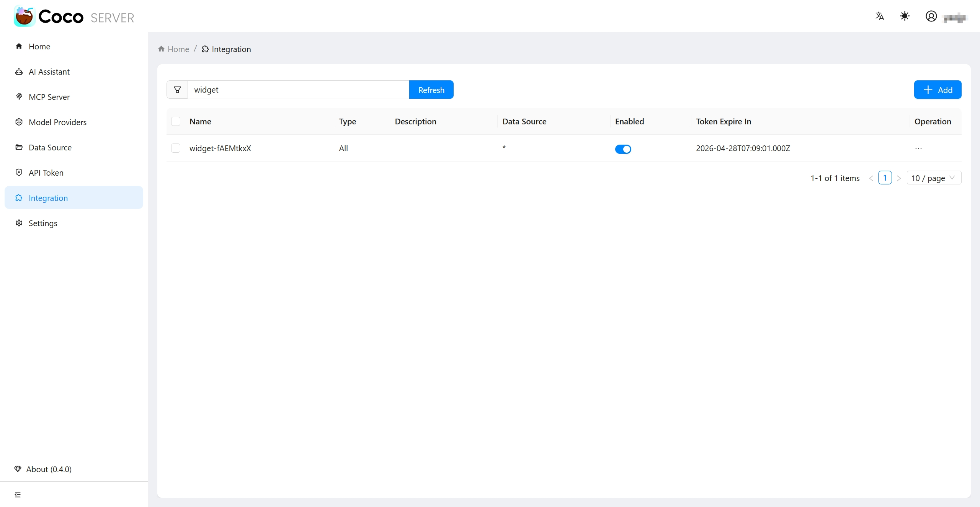Open the Data Source menu item
Image resolution: width=980 pixels, height=507 pixels.
(74, 147)
